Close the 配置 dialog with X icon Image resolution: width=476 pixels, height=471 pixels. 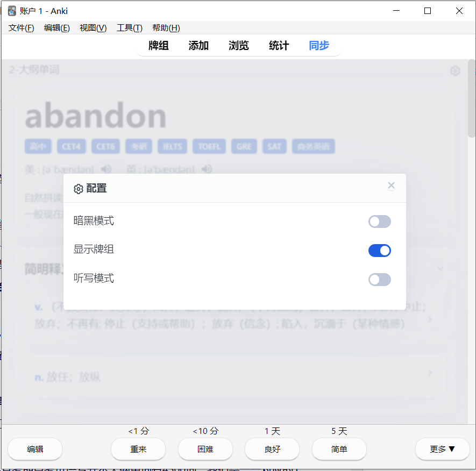pyautogui.click(x=391, y=186)
